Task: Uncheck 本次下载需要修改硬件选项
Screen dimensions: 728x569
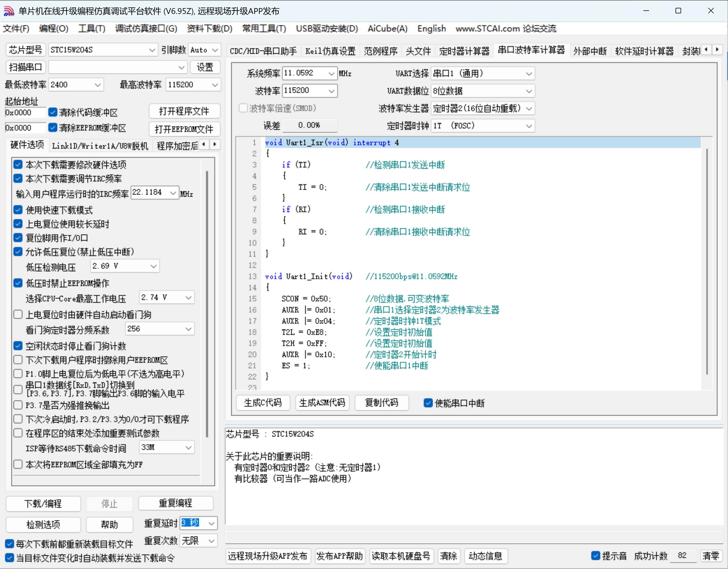Action: coord(18,165)
